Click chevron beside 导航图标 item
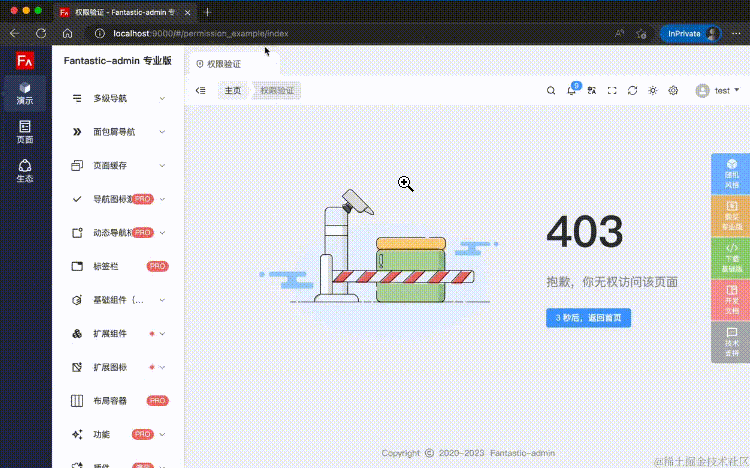Screen dimensions: 750x468 click(x=162, y=199)
